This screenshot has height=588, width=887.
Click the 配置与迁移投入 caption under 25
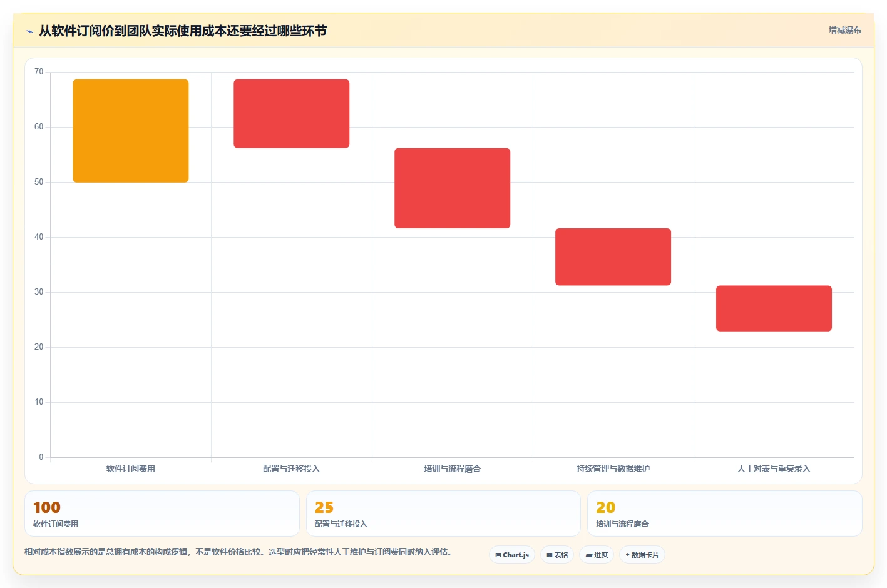coord(341,524)
